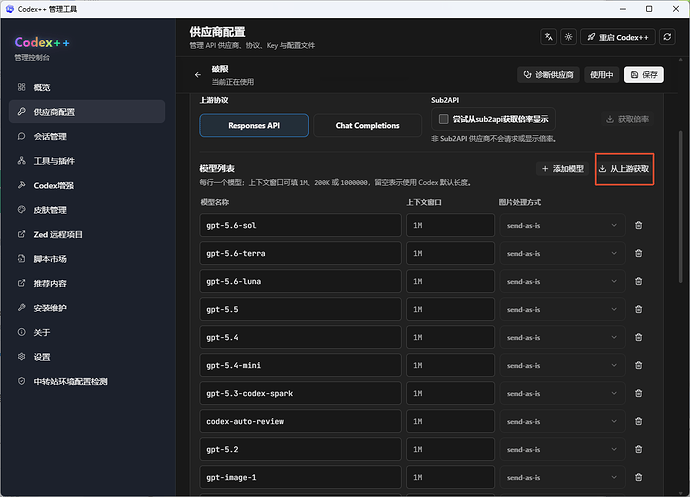Click the 保存 button
Image resolution: width=690 pixels, height=497 pixels.
click(x=644, y=75)
